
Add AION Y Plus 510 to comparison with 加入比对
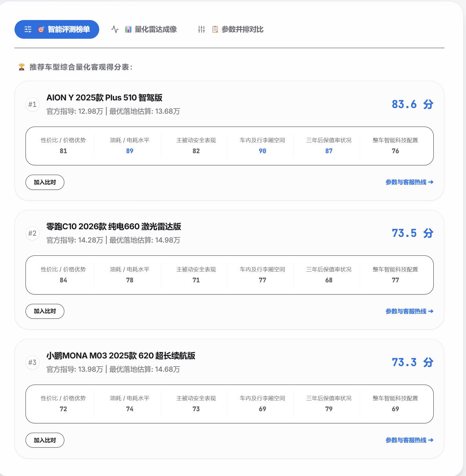coord(45,182)
